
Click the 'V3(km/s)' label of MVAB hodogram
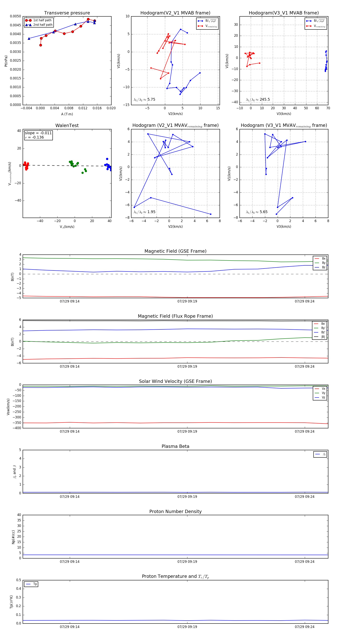(284, 114)
